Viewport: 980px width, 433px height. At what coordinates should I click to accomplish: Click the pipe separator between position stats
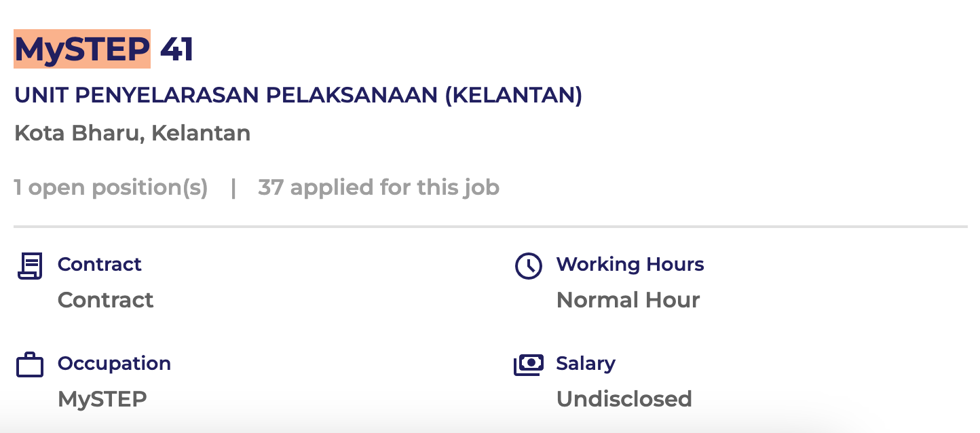point(233,187)
